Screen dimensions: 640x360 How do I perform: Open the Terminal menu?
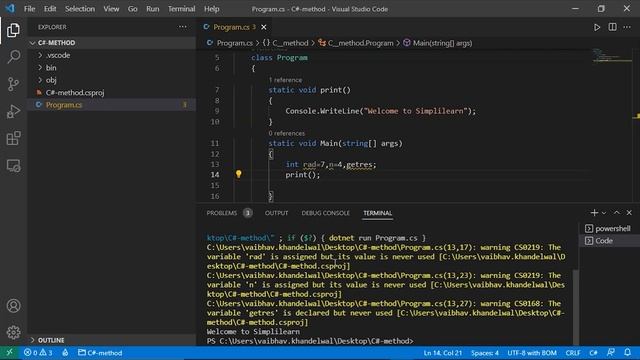pyautogui.click(x=181, y=9)
